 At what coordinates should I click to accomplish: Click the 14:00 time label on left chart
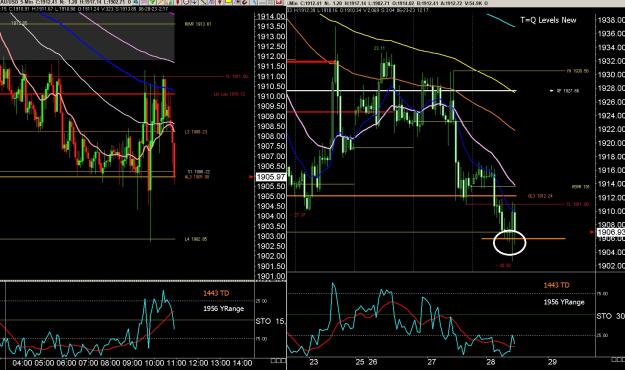click(x=242, y=363)
